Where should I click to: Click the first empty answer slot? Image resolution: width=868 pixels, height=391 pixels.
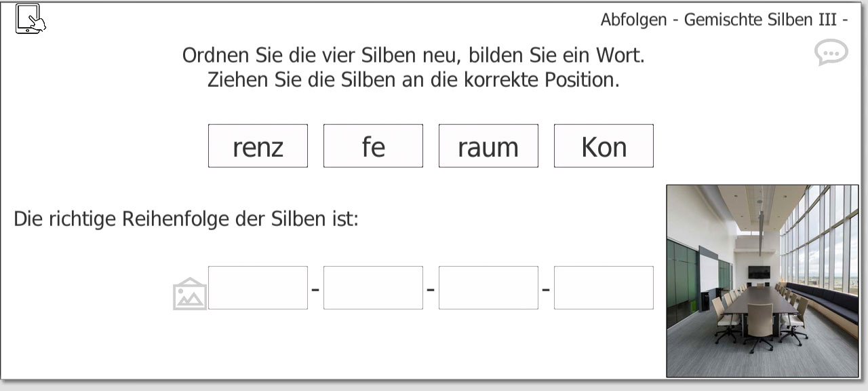(x=258, y=288)
